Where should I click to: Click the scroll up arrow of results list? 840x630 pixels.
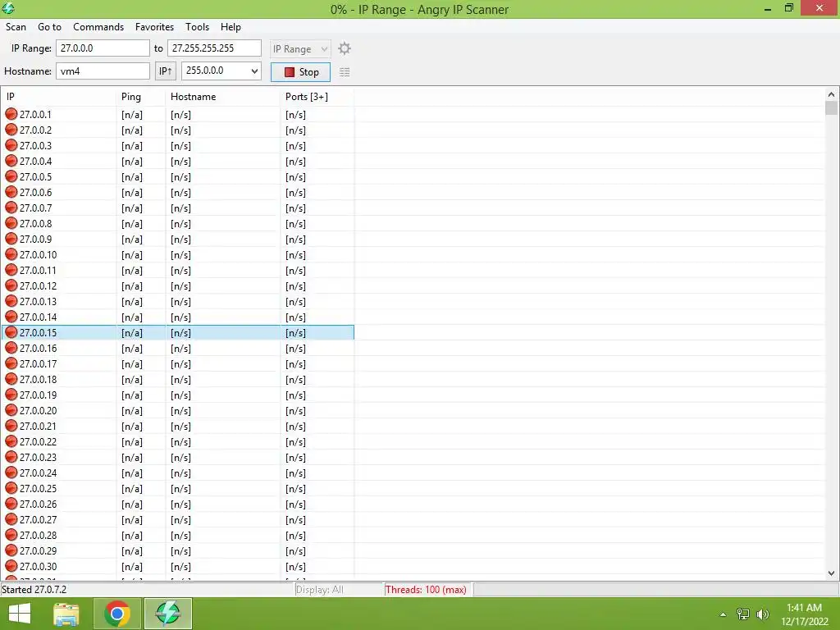click(x=831, y=95)
